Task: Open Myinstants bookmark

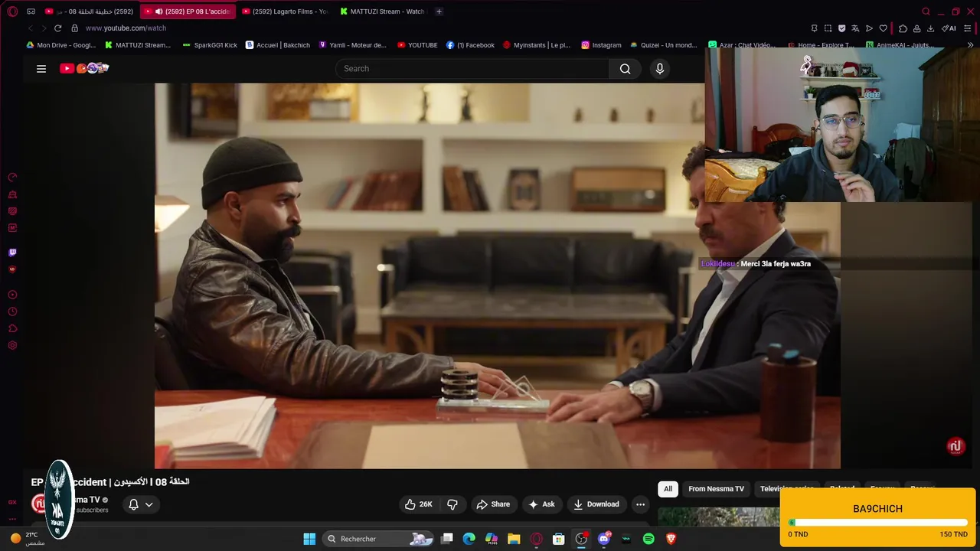Action: point(537,45)
